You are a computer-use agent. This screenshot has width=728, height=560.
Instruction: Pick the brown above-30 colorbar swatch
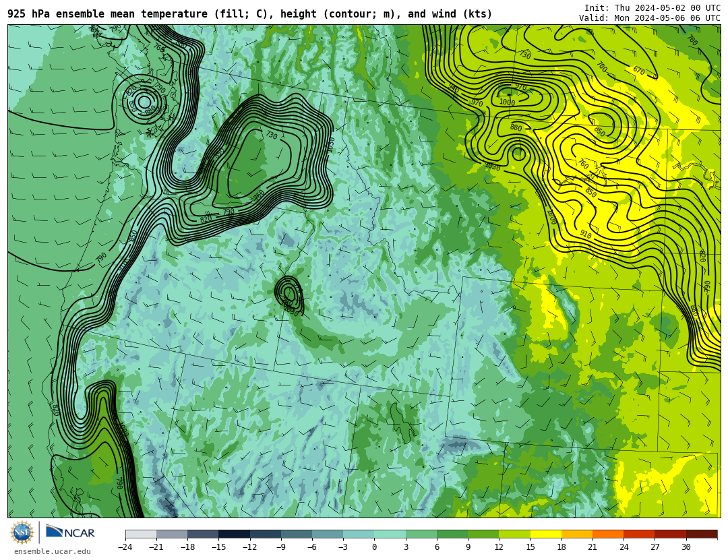coord(701,534)
